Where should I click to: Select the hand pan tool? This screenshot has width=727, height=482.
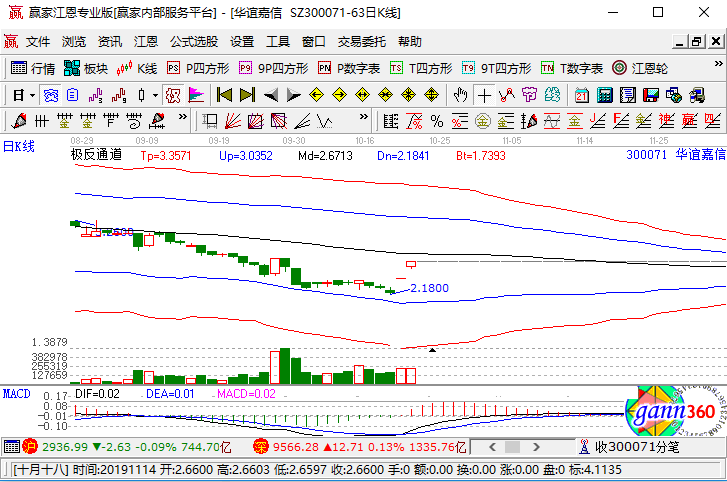pyautogui.click(x=460, y=95)
